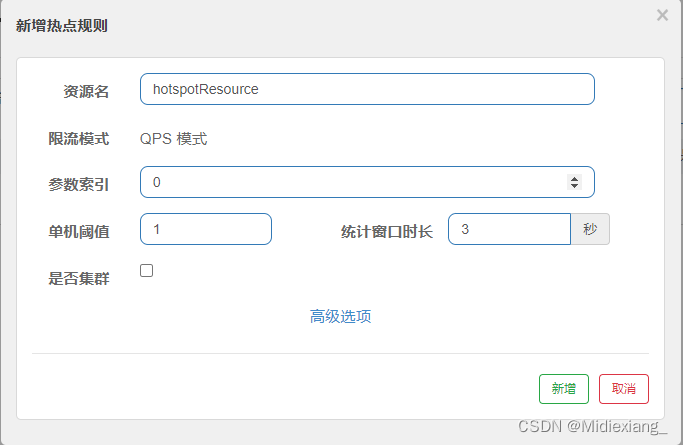Click the 秒 unit addon
The height and width of the screenshot is (445, 683).
590,229
